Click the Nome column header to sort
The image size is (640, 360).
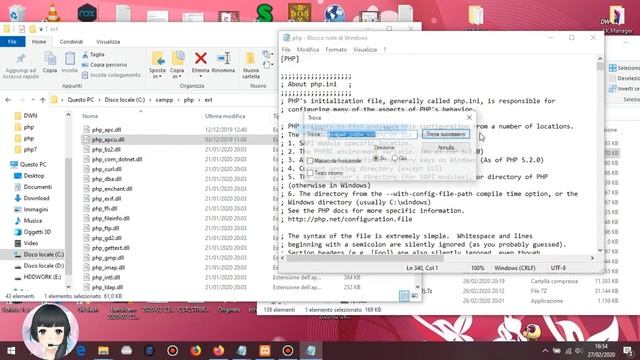(90, 116)
